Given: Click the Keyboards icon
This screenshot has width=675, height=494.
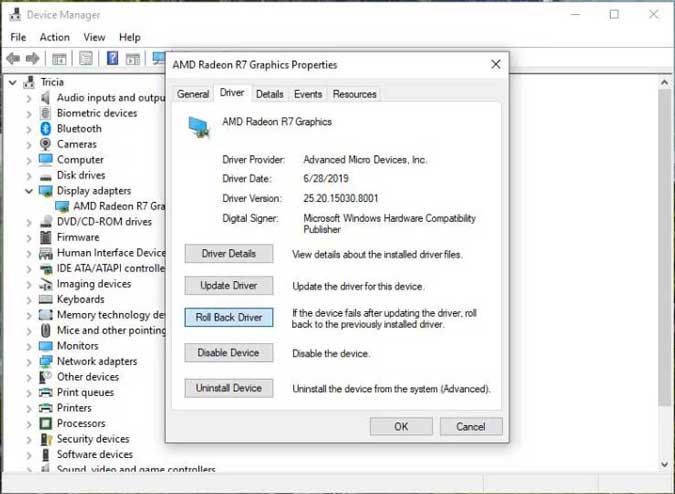Looking at the screenshot, I should (45, 299).
